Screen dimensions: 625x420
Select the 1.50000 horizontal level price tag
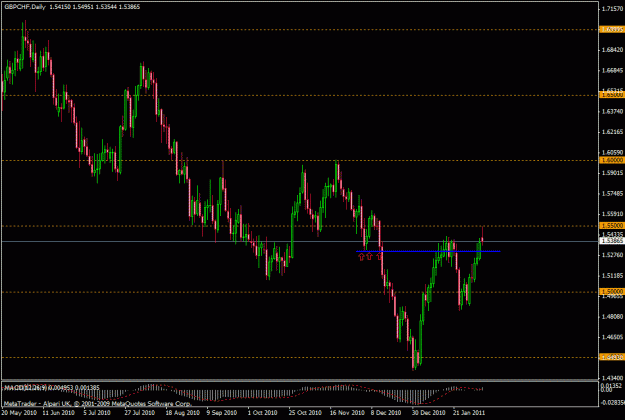pos(612,292)
